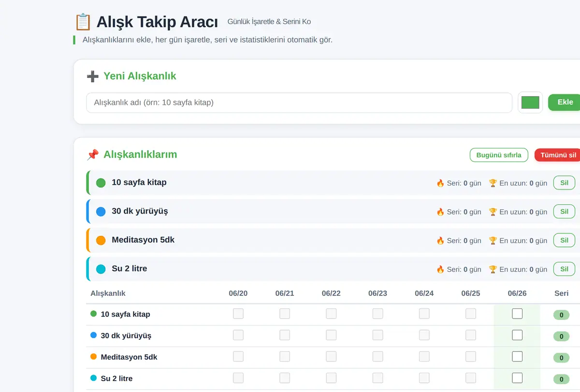Click the 06/26 column header
The image size is (580, 392).
pyautogui.click(x=517, y=293)
